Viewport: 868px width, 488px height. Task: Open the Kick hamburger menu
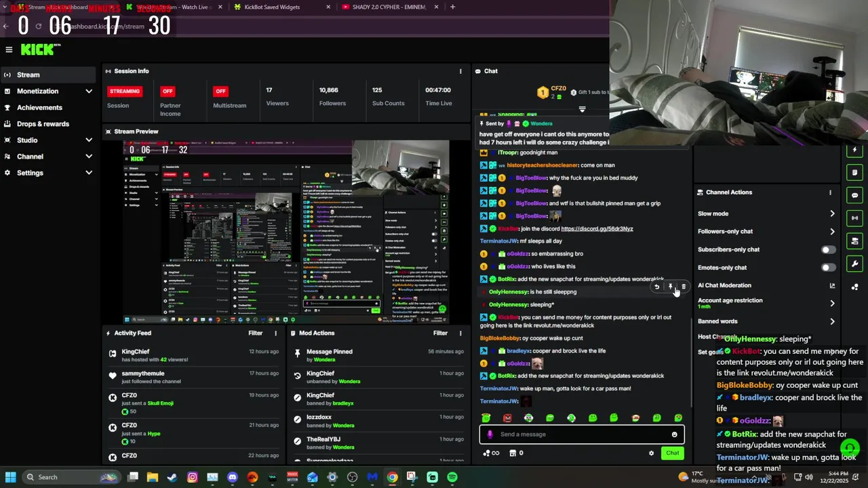click(9, 49)
